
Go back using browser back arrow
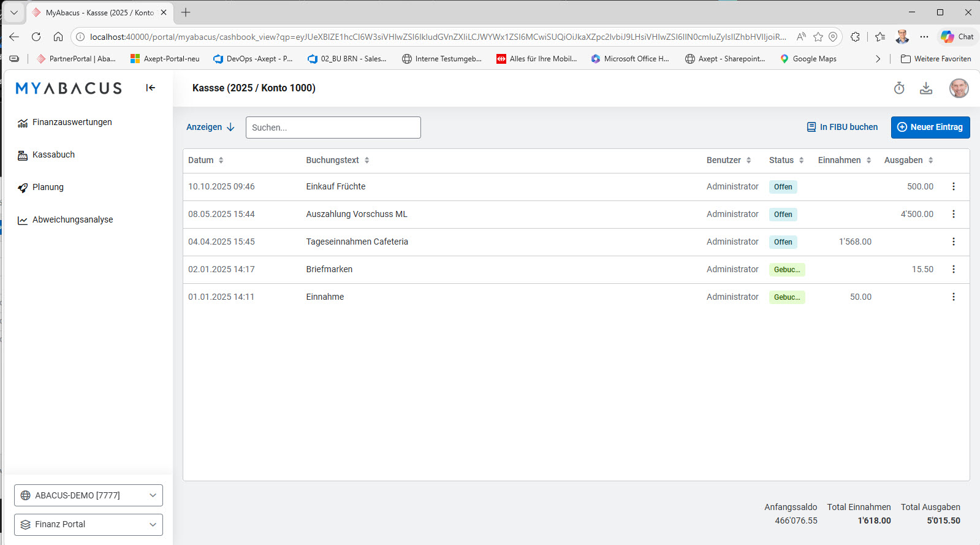click(14, 37)
